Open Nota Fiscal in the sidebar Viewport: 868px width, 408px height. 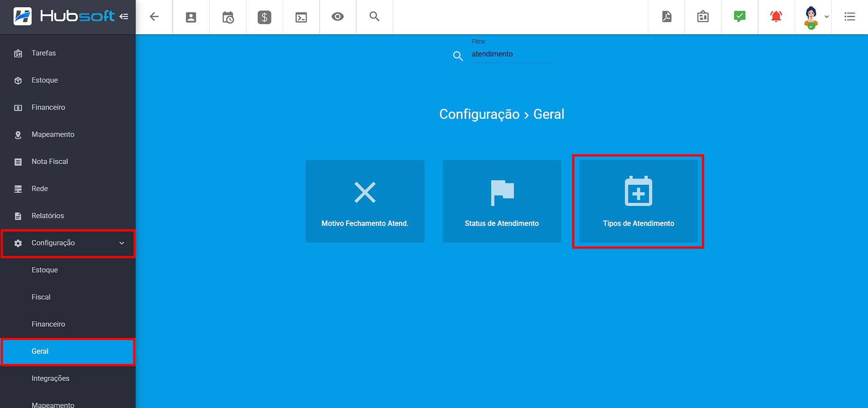pyautogui.click(x=68, y=162)
